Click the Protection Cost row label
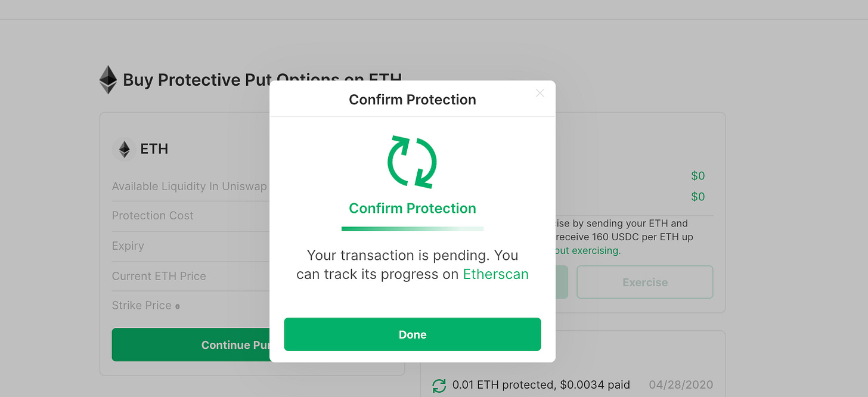This screenshot has width=868, height=397. click(x=153, y=216)
